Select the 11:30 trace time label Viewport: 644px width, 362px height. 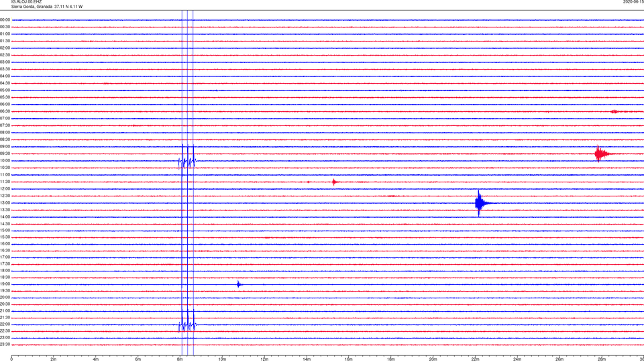[5, 182]
